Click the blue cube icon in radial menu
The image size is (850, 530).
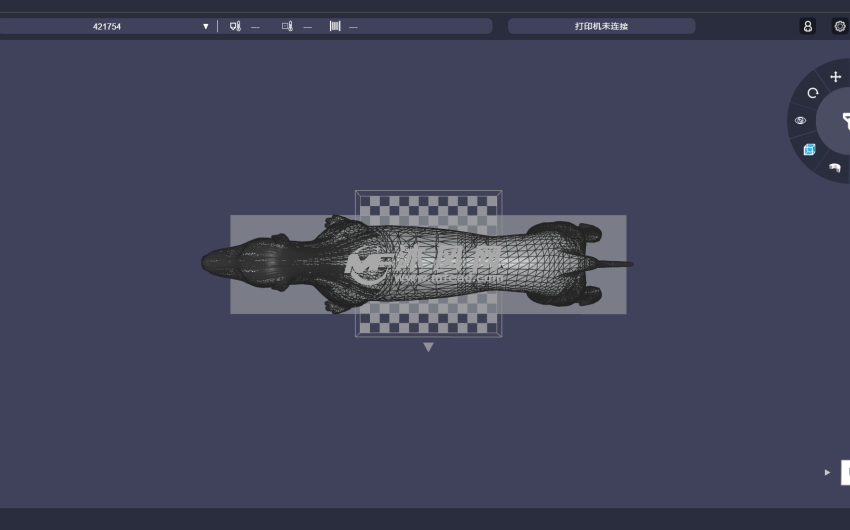pos(809,149)
